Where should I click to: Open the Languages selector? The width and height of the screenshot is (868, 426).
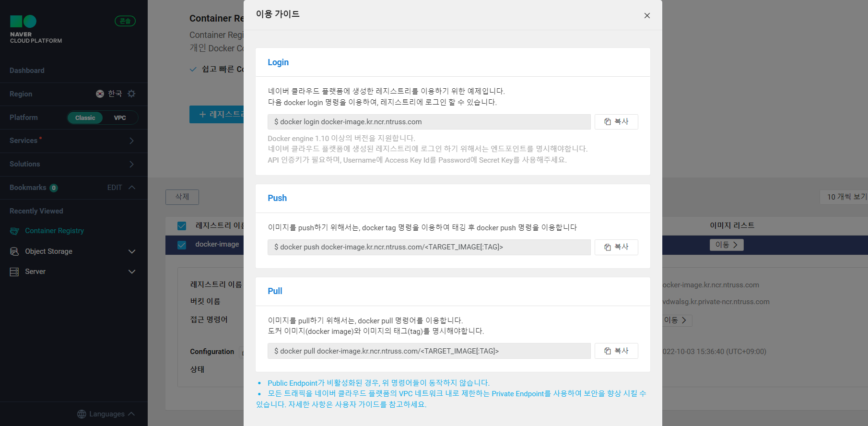106,414
